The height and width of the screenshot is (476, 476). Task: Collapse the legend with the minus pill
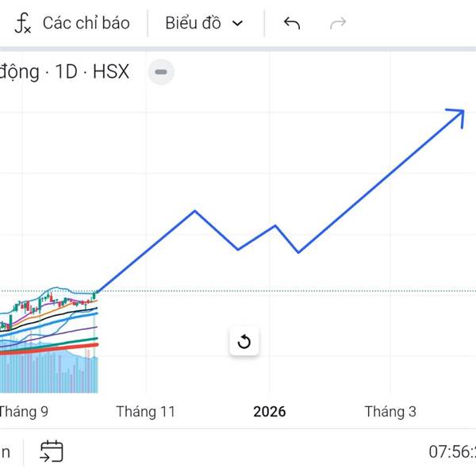(161, 72)
